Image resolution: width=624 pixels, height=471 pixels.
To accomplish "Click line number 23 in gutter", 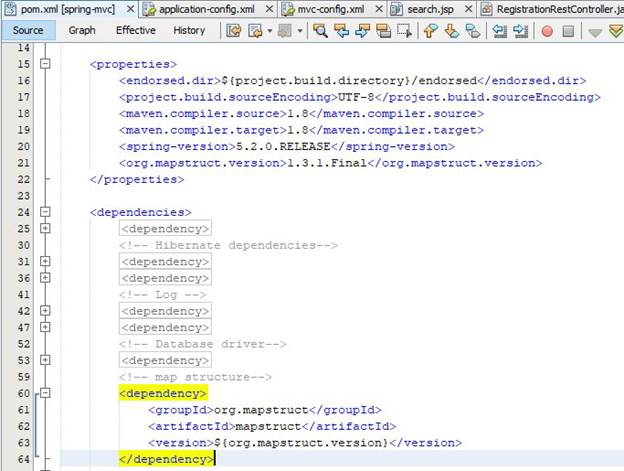I will tap(23, 196).
